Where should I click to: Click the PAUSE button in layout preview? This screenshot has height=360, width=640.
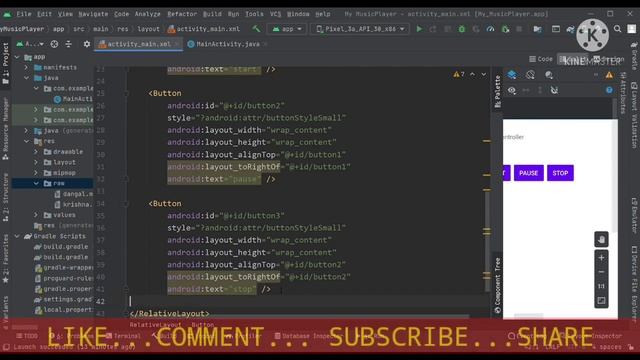pyautogui.click(x=529, y=173)
